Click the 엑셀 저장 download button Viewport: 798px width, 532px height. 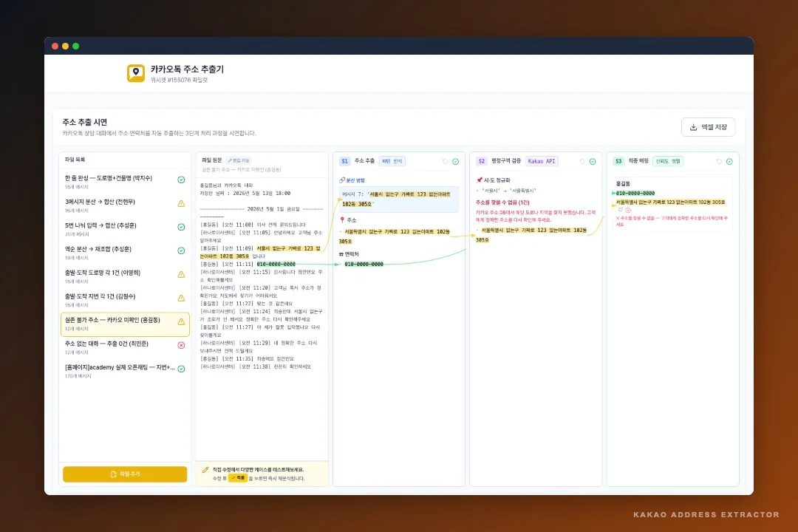(x=708, y=127)
